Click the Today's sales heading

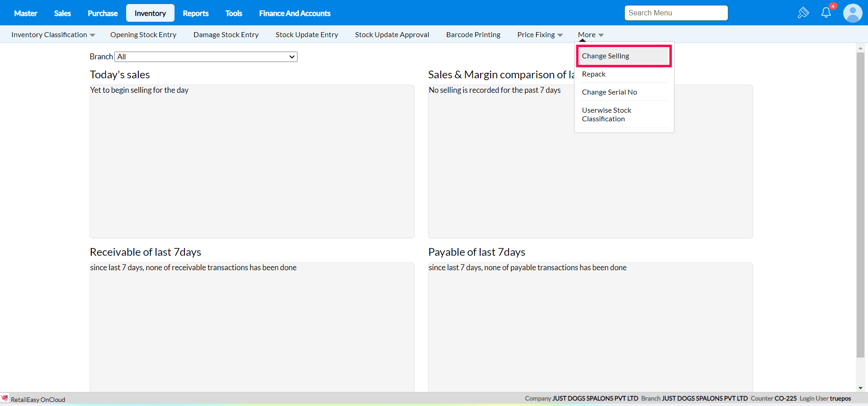tap(120, 75)
